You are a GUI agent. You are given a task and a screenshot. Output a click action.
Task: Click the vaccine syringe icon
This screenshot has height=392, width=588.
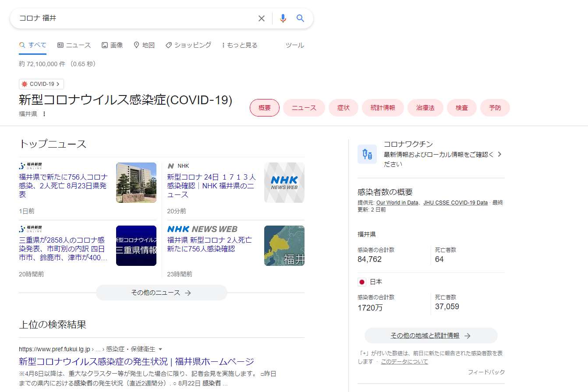pyautogui.click(x=367, y=154)
